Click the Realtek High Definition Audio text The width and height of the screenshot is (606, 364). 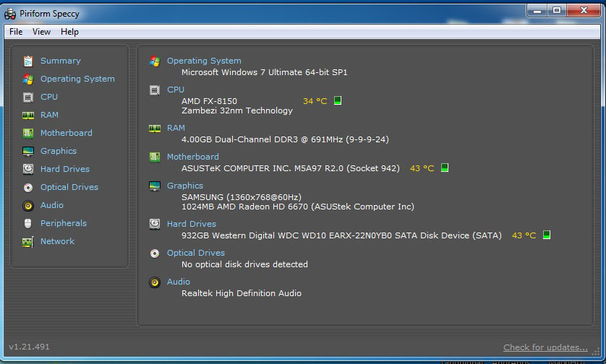(242, 294)
